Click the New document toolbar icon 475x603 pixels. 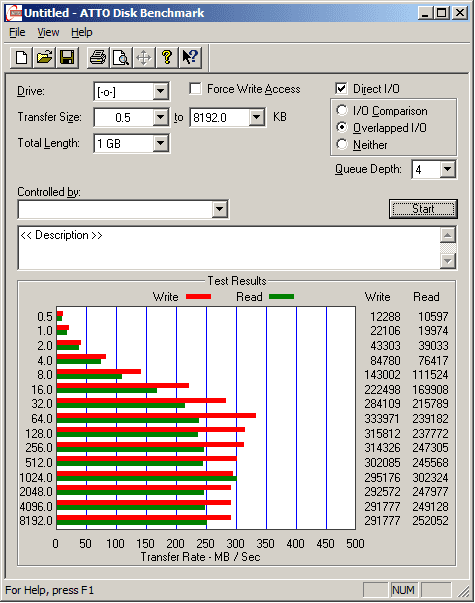click(22, 58)
